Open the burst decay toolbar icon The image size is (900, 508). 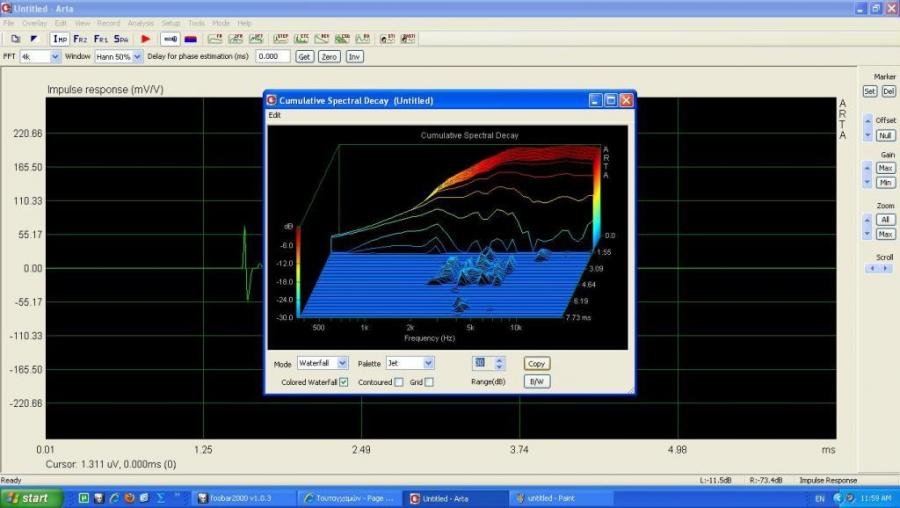[x=363, y=38]
